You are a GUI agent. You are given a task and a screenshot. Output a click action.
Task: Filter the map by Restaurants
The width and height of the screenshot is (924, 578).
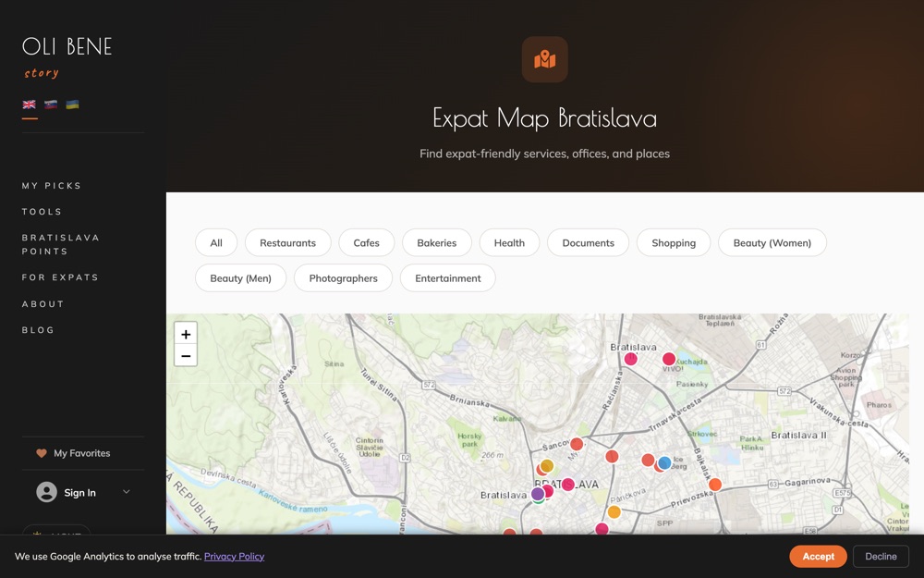click(x=287, y=242)
